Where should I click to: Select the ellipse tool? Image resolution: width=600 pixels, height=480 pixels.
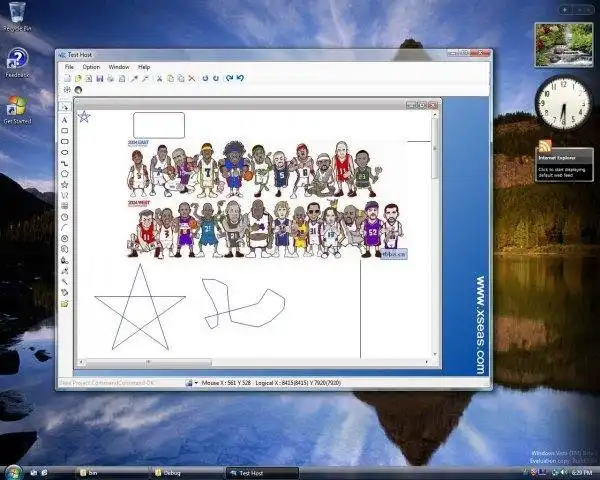[x=65, y=152]
